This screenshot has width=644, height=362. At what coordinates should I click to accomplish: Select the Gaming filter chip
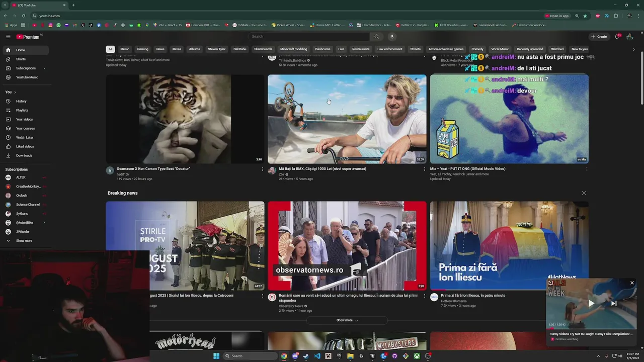coord(143,49)
